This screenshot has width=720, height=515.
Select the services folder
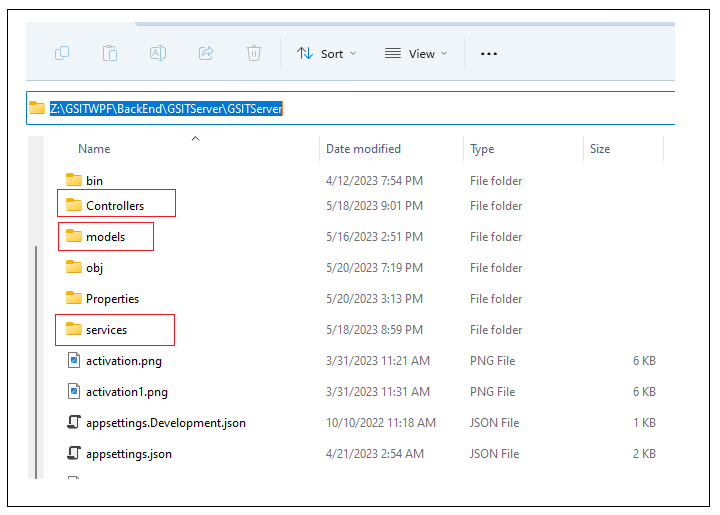[106, 330]
